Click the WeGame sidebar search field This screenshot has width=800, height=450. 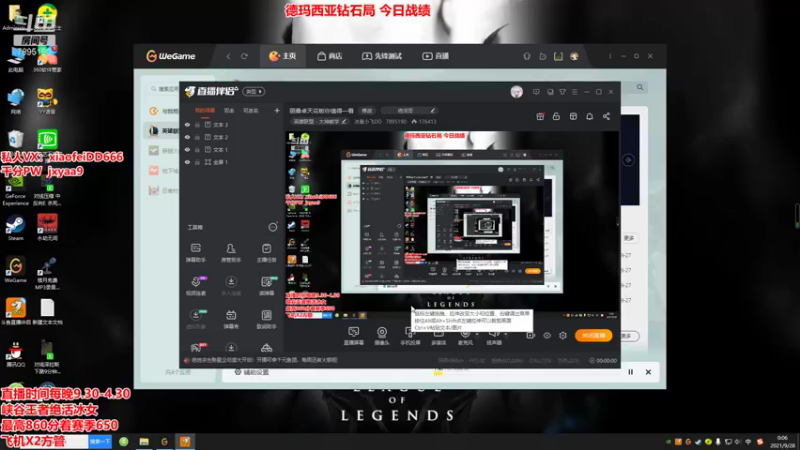coord(164,89)
